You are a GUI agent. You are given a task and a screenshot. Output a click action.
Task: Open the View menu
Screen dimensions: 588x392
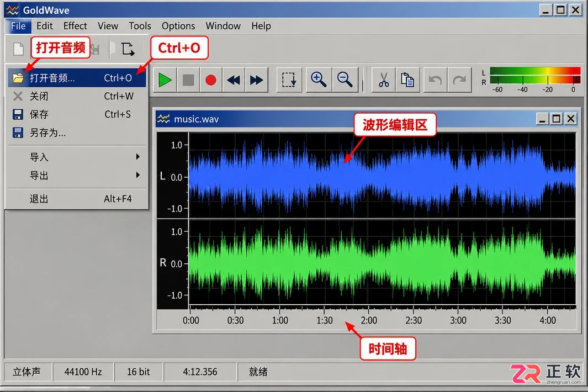click(x=108, y=26)
